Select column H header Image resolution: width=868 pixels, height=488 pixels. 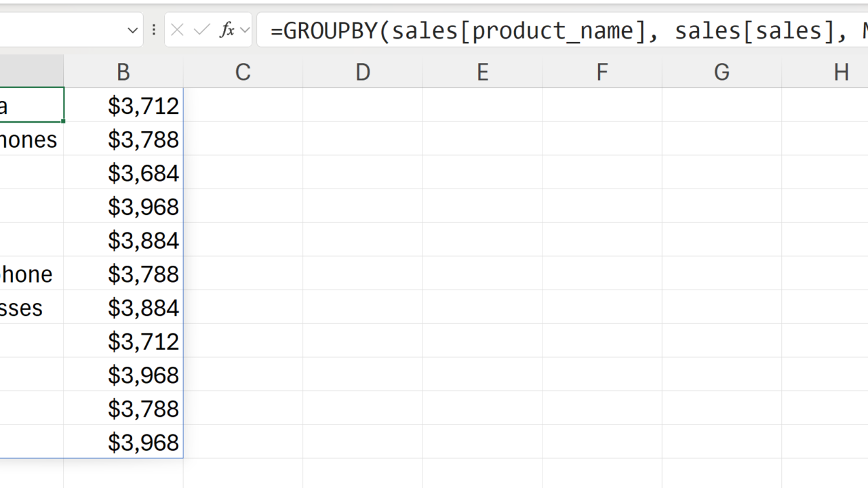pyautogui.click(x=841, y=71)
